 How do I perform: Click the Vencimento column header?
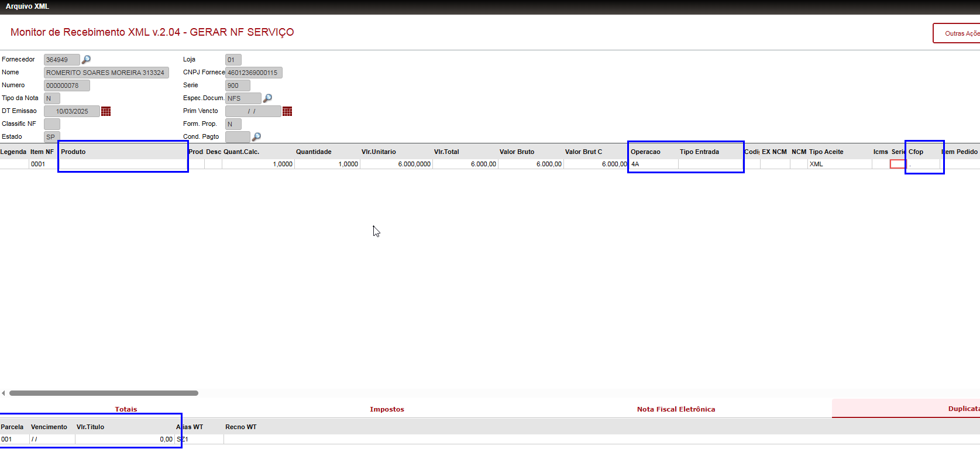pos(49,427)
